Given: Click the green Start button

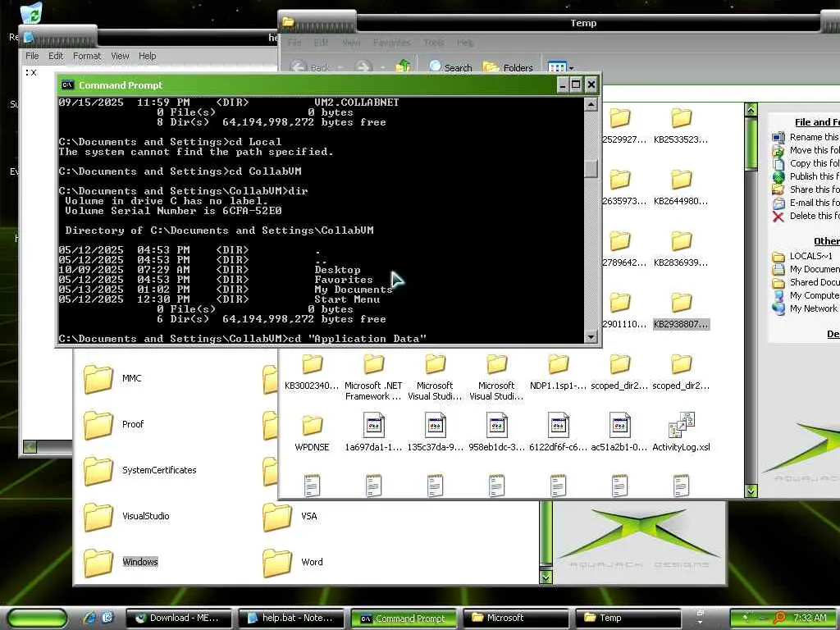Looking at the screenshot, I should (x=37, y=618).
